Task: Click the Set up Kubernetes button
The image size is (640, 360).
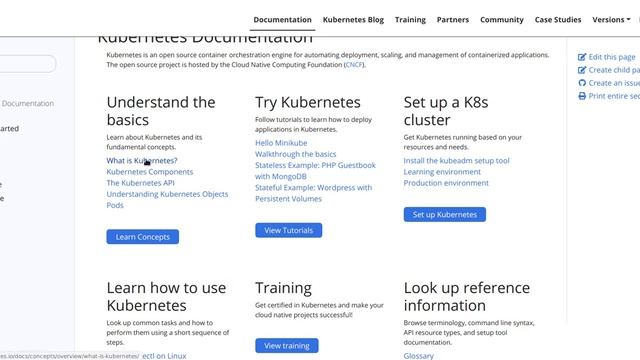Action: click(444, 214)
